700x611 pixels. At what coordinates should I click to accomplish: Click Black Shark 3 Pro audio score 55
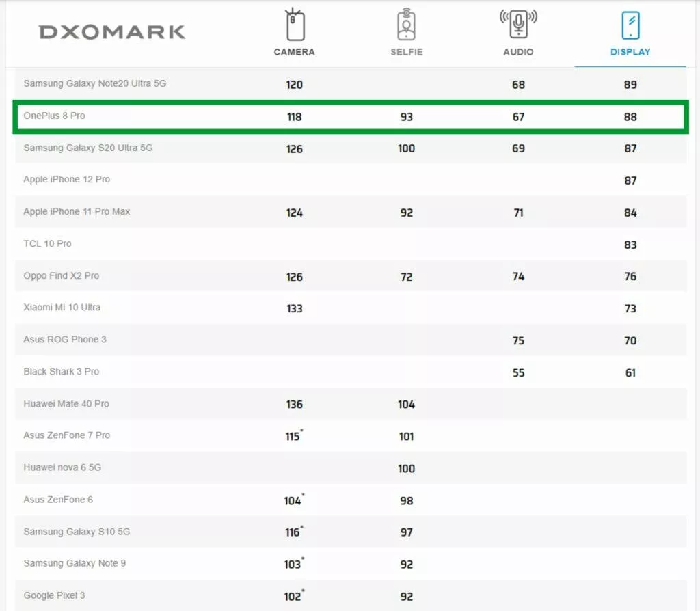coord(518,373)
